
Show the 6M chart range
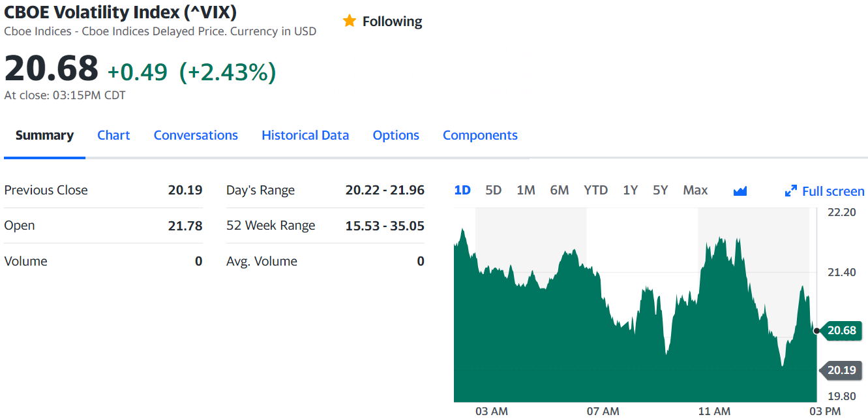[560, 190]
